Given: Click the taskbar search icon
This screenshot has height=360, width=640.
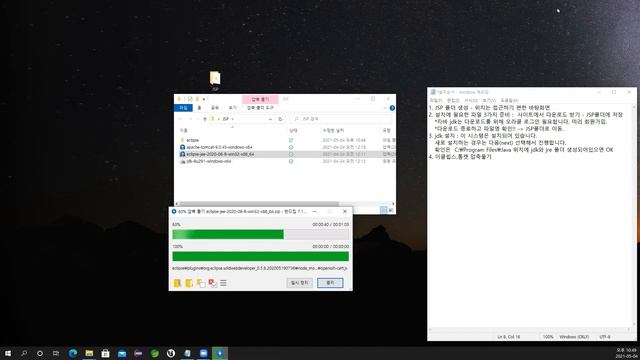Looking at the screenshot, I should [24, 353].
